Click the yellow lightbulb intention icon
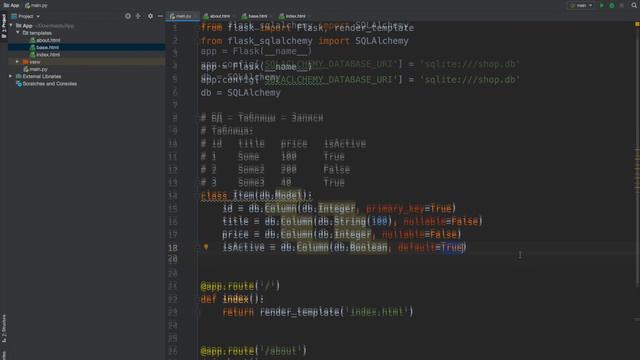 click(x=206, y=247)
